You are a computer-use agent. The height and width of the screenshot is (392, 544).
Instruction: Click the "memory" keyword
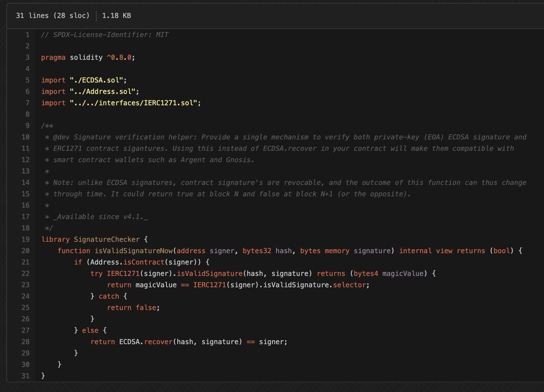pyautogui.click(x=337, y=251)
